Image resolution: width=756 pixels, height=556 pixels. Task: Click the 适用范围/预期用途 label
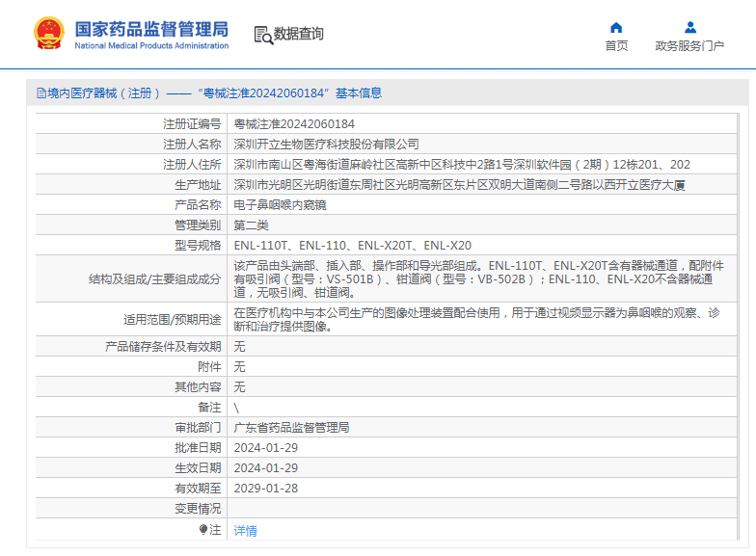[172, 320]
